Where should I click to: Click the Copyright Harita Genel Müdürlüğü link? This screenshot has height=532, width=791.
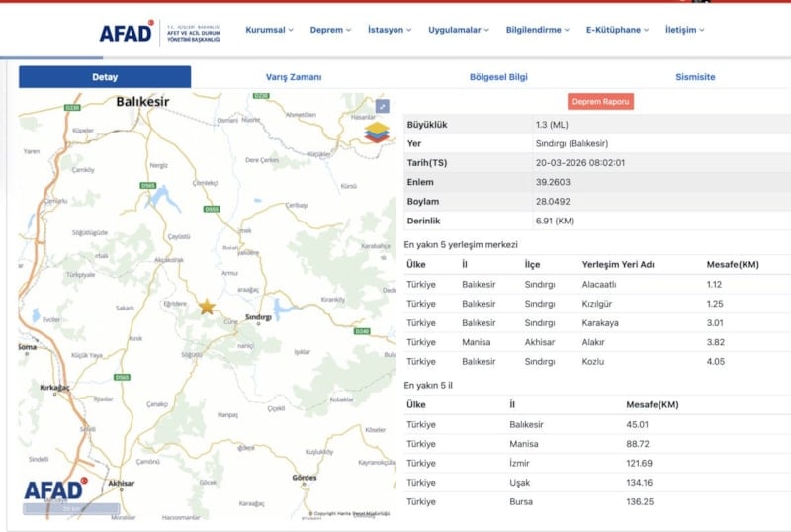(x=351, y=513)
